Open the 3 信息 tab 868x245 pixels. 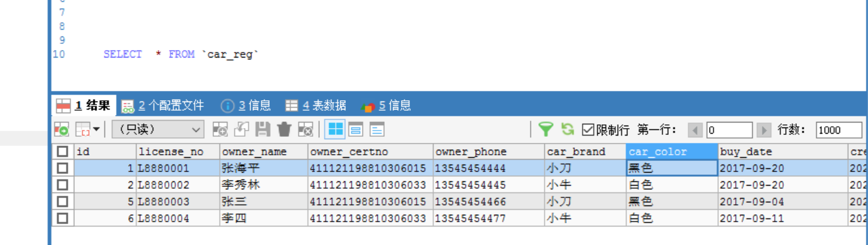click(x=246, y=106)
